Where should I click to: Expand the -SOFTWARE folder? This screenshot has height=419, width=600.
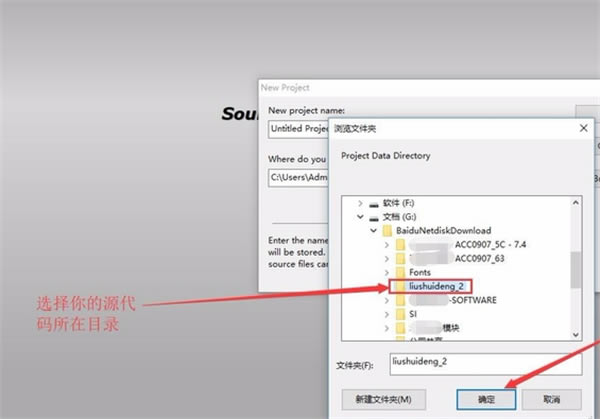pyautogui.click(x=386, y=300)
